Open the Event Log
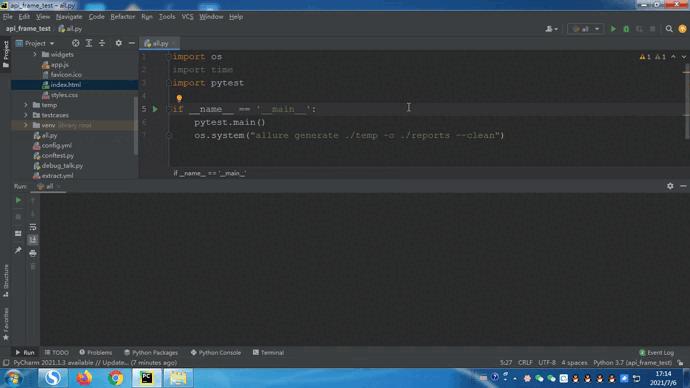This screenshot has height=388, width=690. tap(656, 352)
